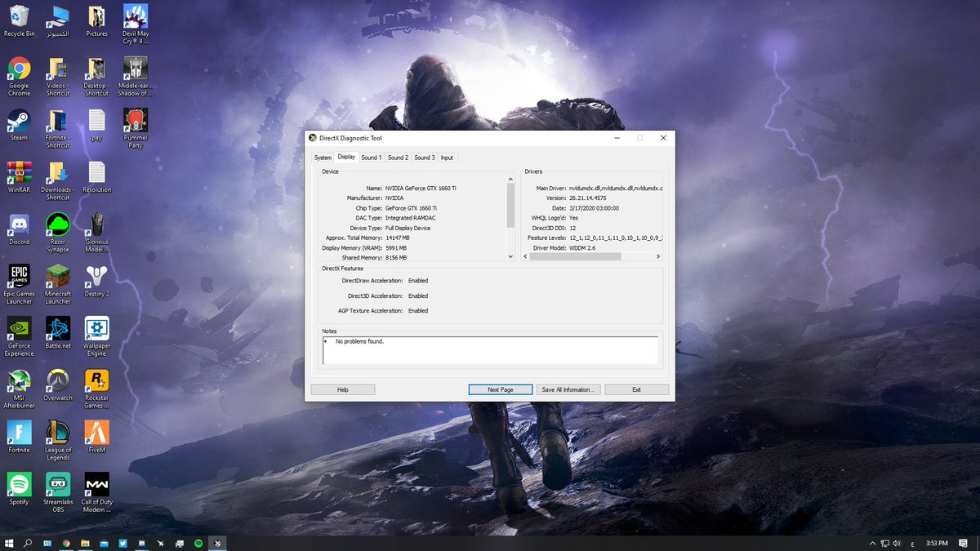980x551 pixels.
Task: Open taskbar search magnifier
Action: click(x=28, y=543)
